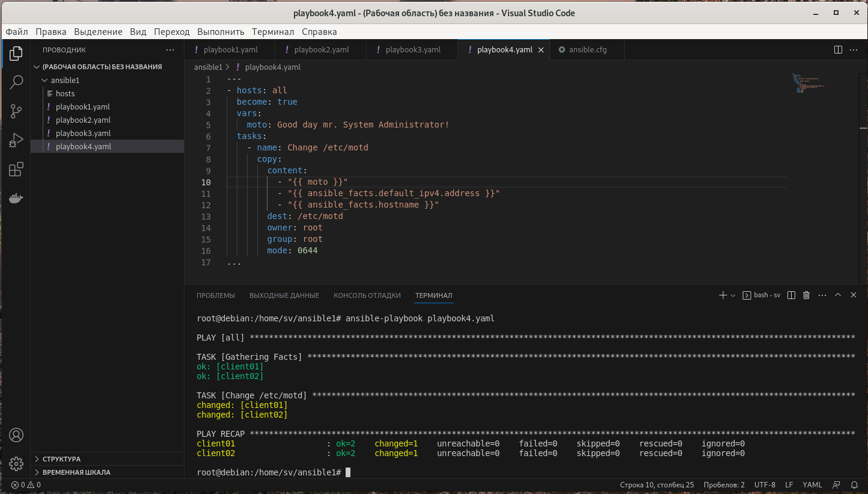Click in terminal at command prompt
Image resolution: width=868 pixels, height=494 pixels.
click(x=347, y=472)
